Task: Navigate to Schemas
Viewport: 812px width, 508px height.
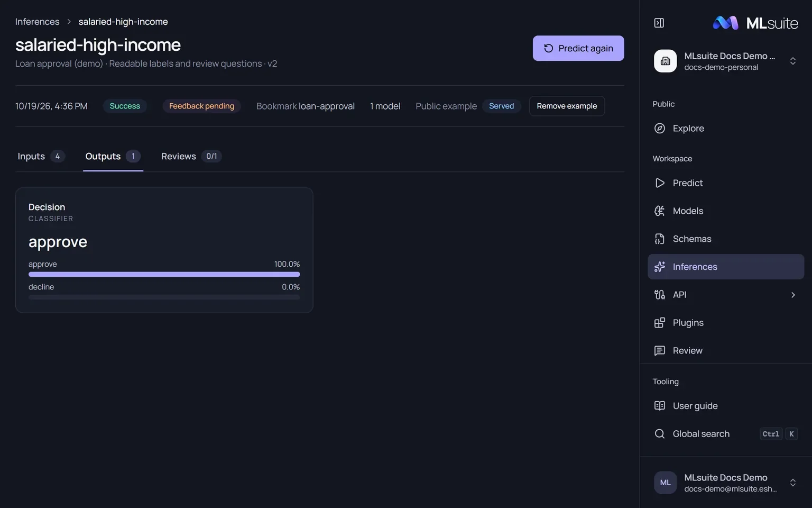Action: [x=726, y=239]
